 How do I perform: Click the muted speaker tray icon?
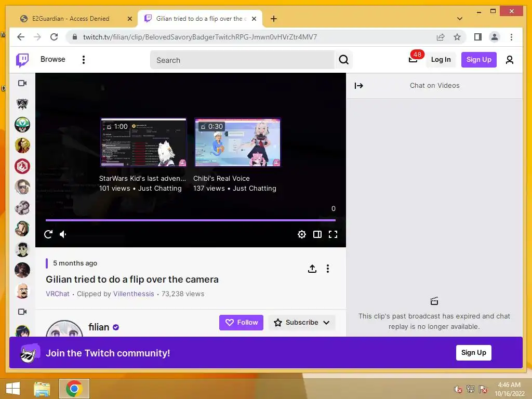coord(458,389)
